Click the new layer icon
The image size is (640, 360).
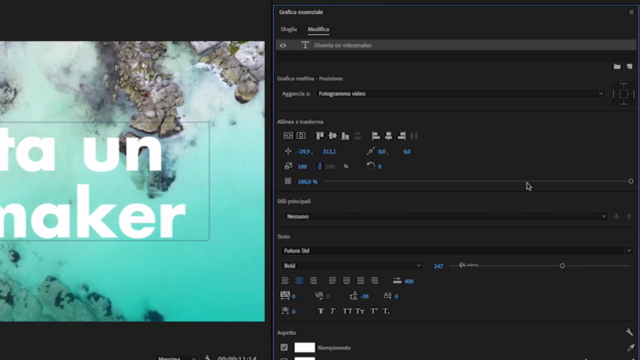click(x=629, y=66)
